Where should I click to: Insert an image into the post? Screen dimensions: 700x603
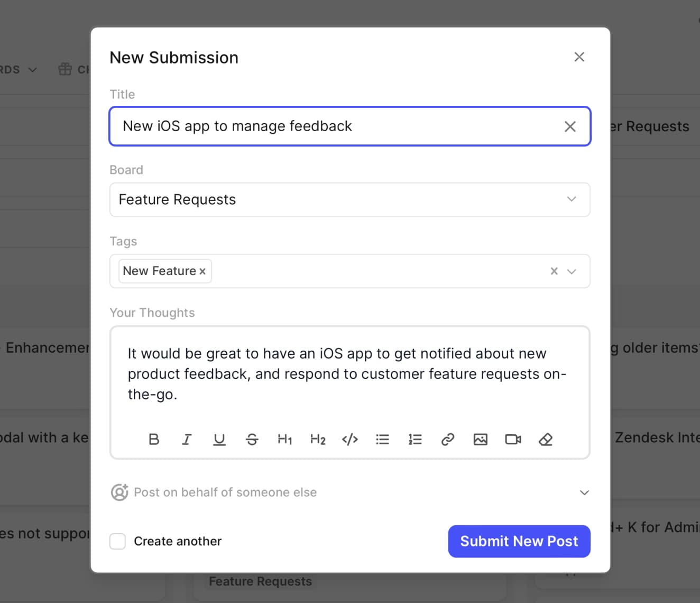pyautogui.click(x=480, y=439)
